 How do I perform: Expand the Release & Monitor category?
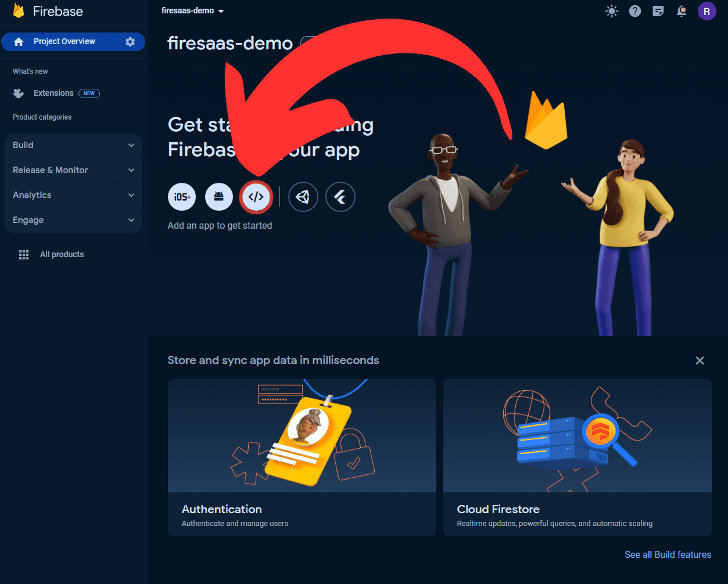(x=73, y=170)
